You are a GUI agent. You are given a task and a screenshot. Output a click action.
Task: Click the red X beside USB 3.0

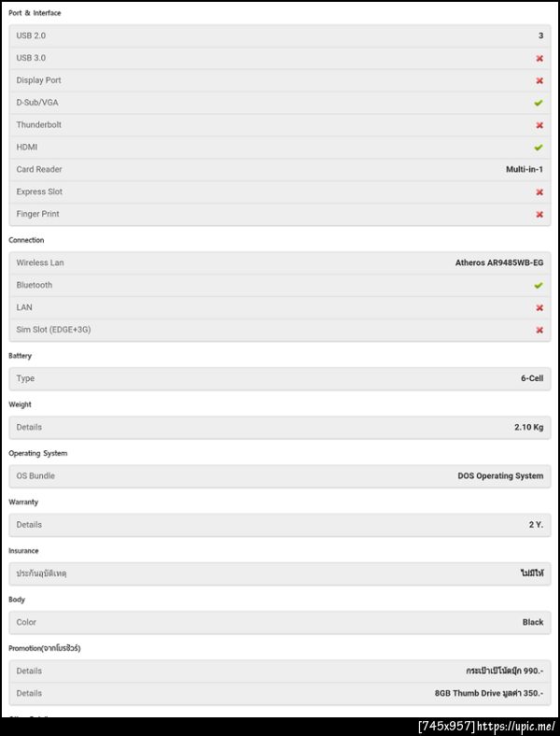539,58
